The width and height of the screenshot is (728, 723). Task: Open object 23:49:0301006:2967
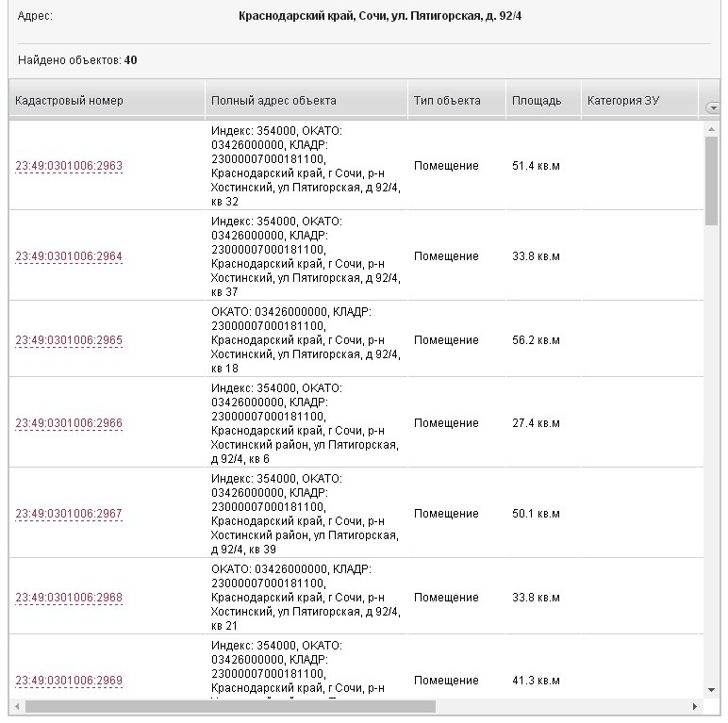point(69,515)
